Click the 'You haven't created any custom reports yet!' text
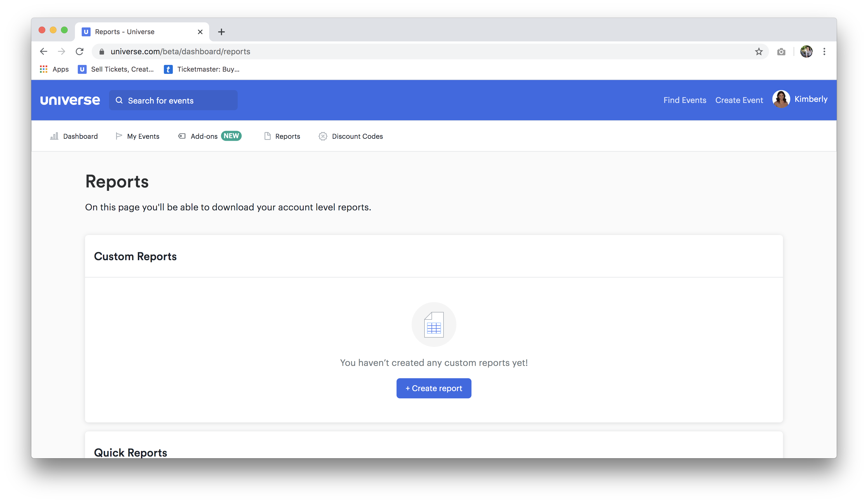 (434, 363)
